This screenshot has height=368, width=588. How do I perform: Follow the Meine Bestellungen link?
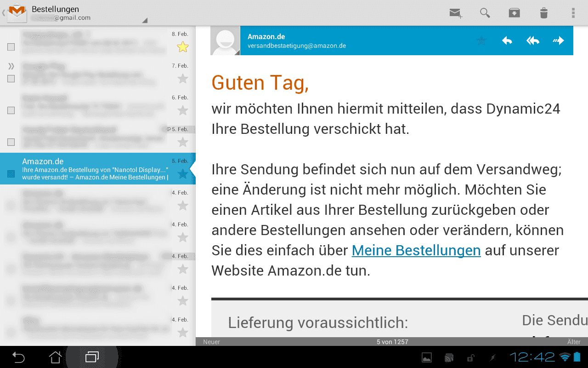416,250
